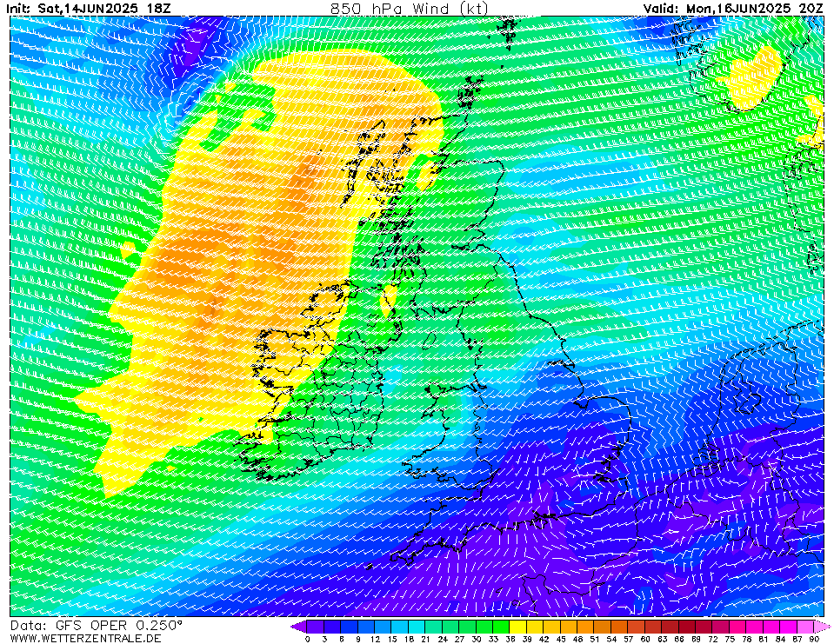This screenshot has width=834, height=644.
Task: Click legend value '30'
Action: (x=476, y=639)
